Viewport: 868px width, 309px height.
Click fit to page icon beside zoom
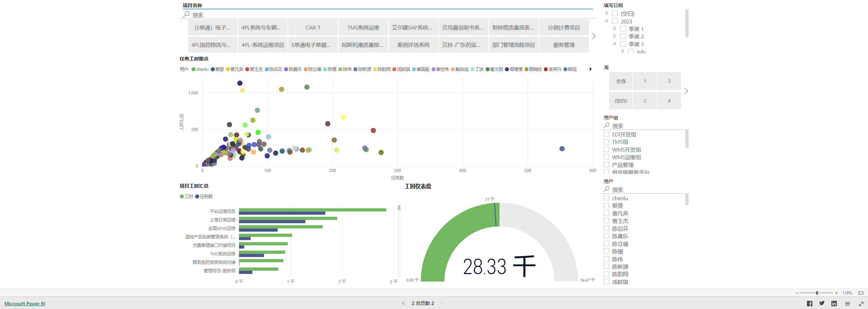(861, 293)
